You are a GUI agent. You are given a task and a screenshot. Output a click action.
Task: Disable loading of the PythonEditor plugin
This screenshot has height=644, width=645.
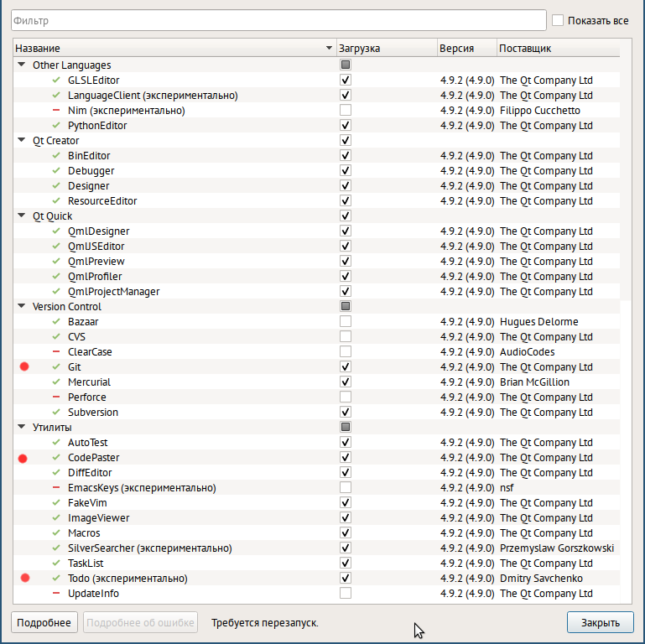click(346, 125)
